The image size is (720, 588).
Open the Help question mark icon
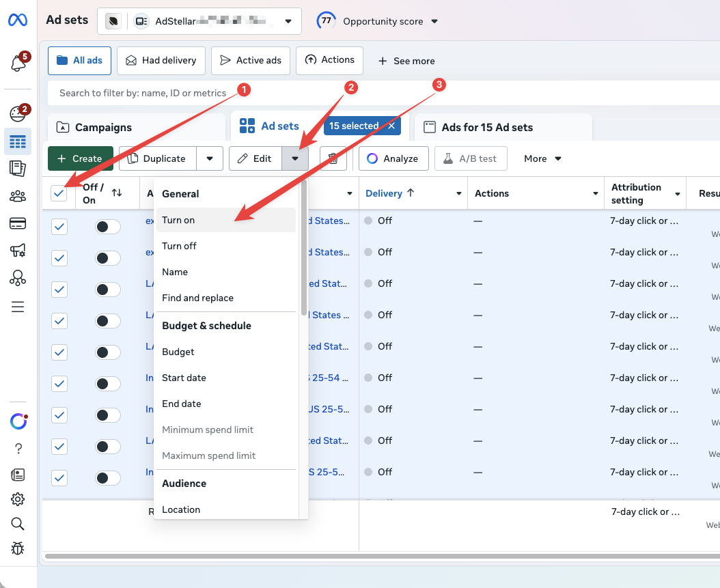click(18, 449)
